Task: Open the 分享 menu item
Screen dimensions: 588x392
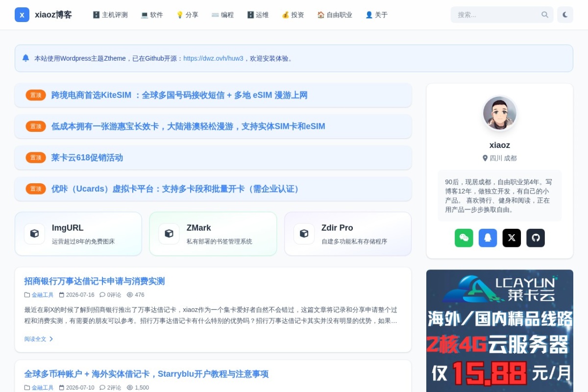Action: 187,15
